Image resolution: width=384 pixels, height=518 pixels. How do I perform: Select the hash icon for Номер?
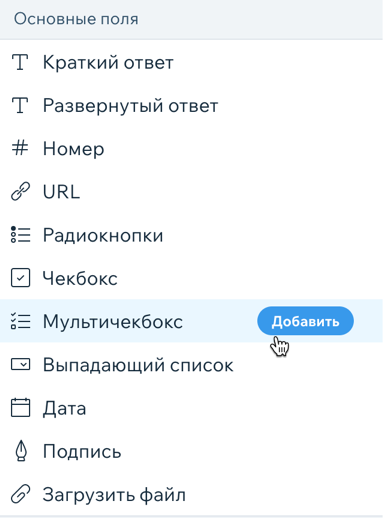[x=20, y=148]
